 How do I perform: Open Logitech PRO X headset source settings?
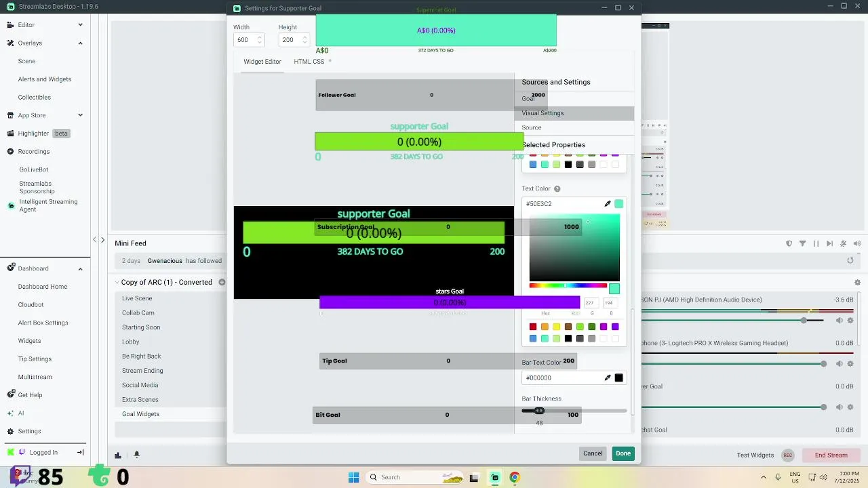[x=850, y=364]
